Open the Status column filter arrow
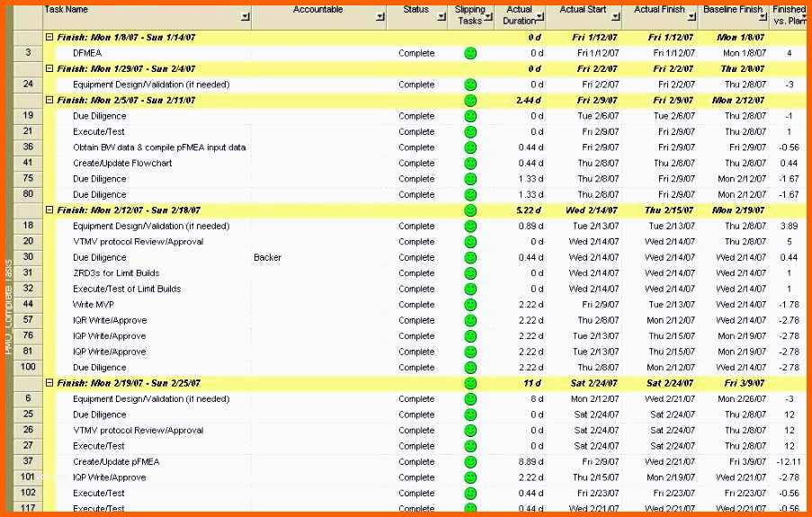The width and height of the screenshot is (812, 517). [x=442, y=17]
